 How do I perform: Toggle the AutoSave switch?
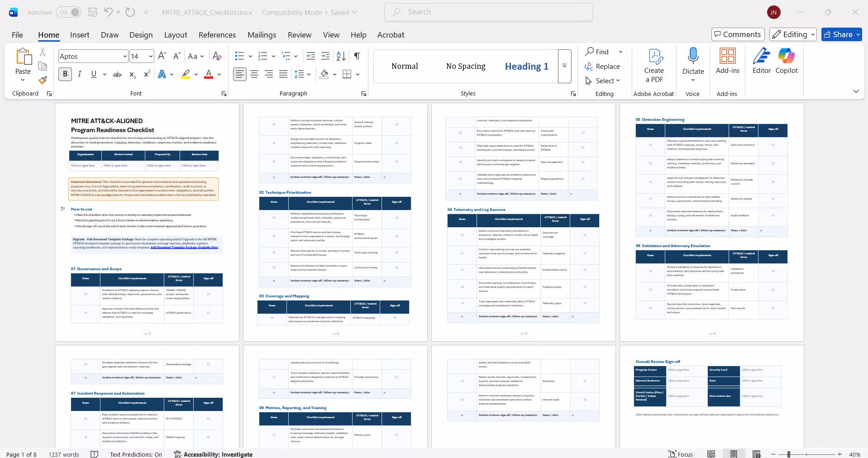[x=69, y=12]
